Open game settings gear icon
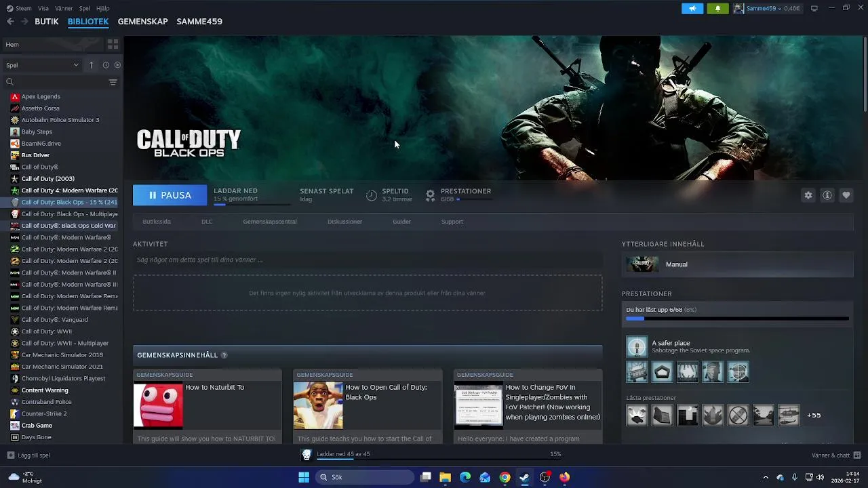This screenshot has width=868, height=488. [808, 195]
